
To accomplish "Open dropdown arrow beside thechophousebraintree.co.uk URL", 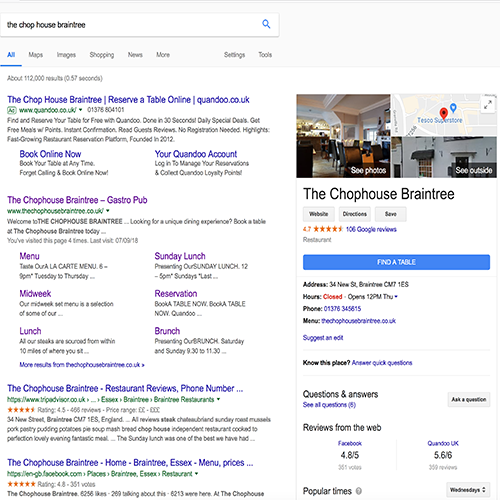I will pyautogui.click(x=108, y=211).
